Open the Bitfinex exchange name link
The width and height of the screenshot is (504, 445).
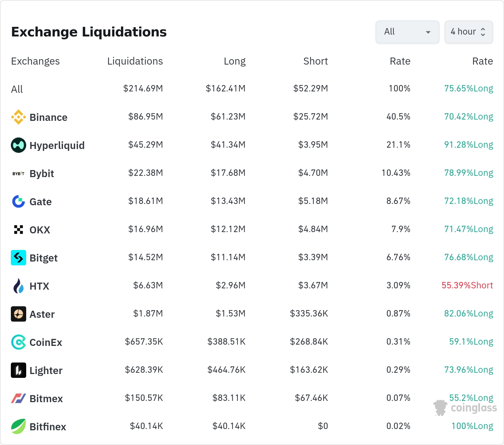click(48, 427)
